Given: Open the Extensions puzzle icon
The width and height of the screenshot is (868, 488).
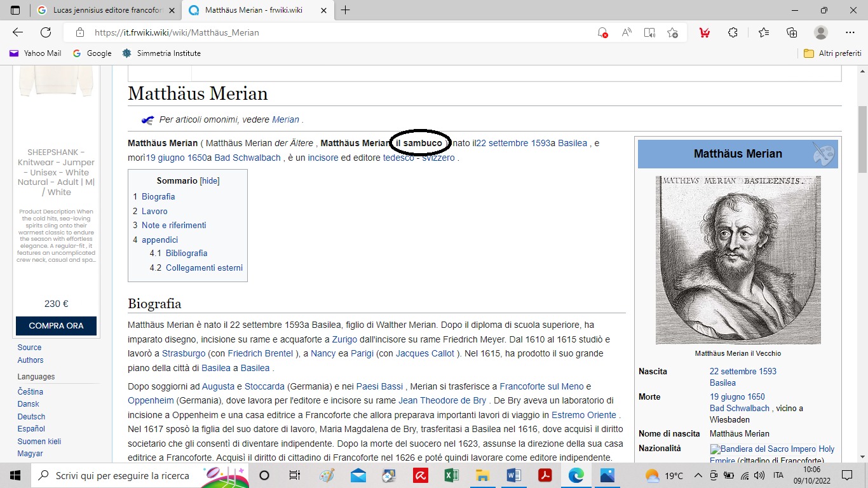Looking at the screenshot, I should click(733, 32).
